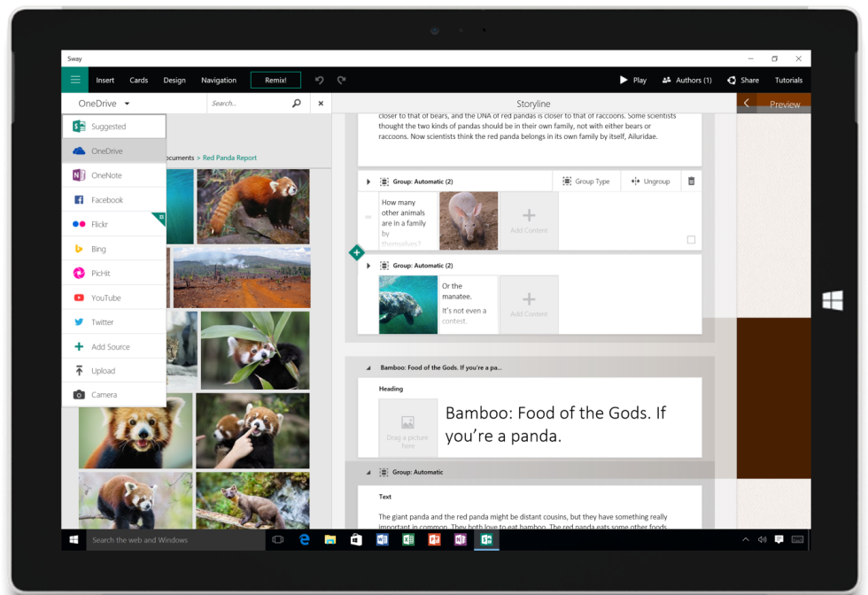Delete group using the trash icon
Screen dimensions: 868x595
coord(691,182)
